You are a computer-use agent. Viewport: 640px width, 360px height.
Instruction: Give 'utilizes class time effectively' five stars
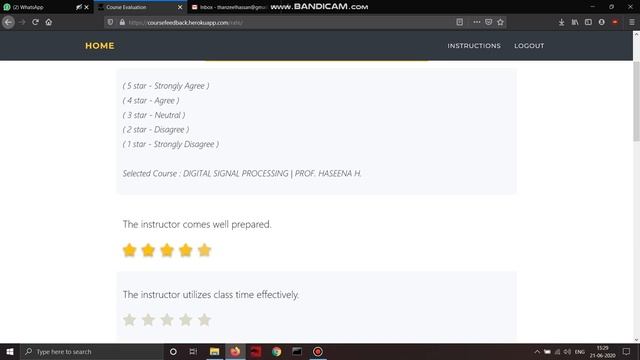pos(204,320)
